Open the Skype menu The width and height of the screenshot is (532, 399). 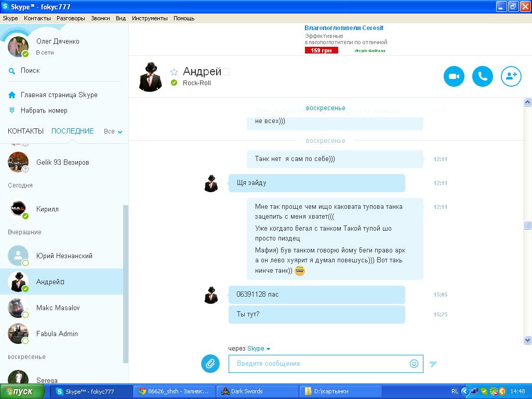[10, 18]
